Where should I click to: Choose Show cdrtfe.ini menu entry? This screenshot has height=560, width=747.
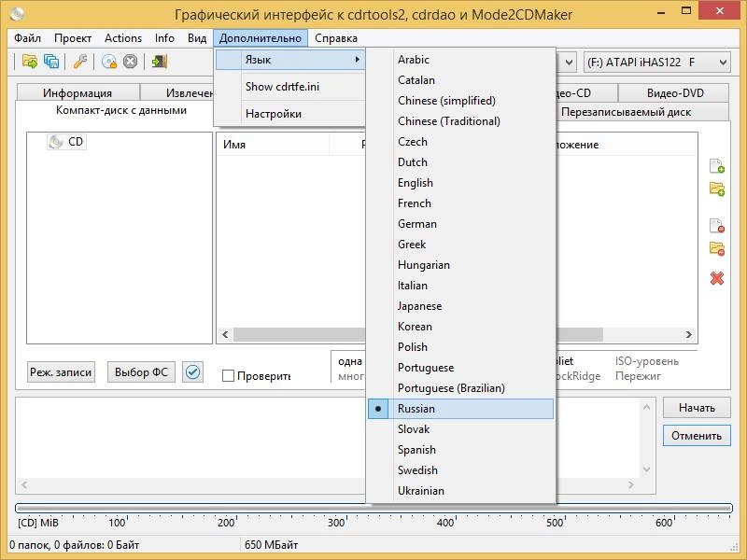tap(290, 87)
